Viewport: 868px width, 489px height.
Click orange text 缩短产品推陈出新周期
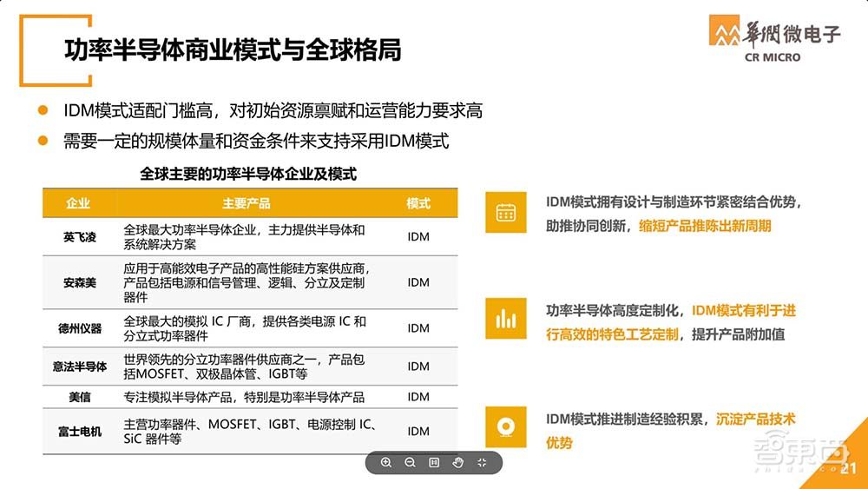click(705, 226)
